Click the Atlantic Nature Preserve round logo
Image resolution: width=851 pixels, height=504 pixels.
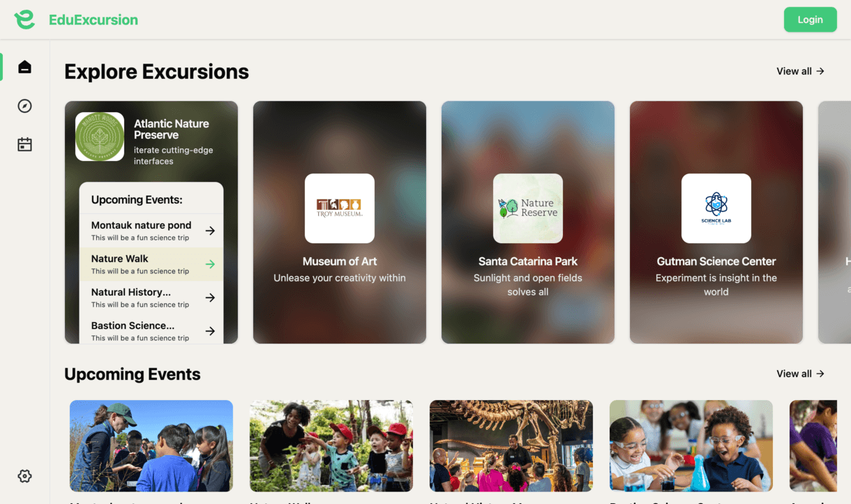[x=100, y=137]
